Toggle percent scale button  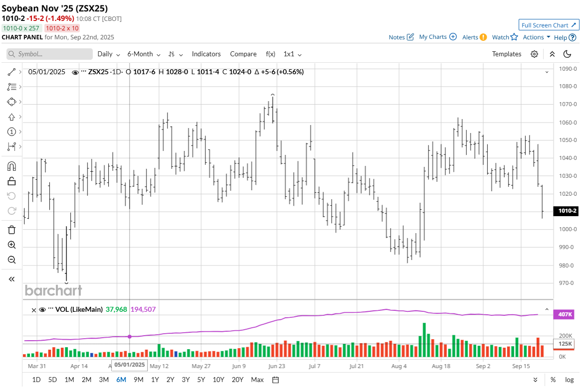[x=553, y=380]
